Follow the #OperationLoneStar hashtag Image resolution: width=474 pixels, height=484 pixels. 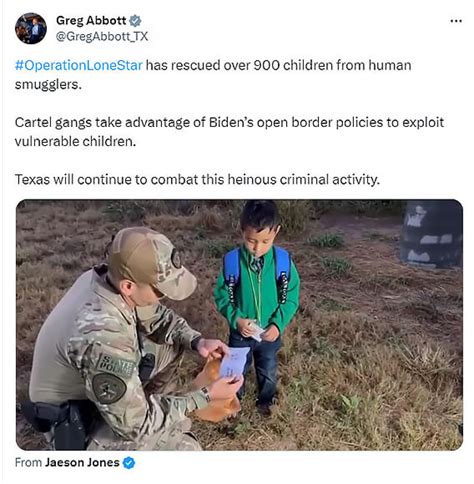79,65
